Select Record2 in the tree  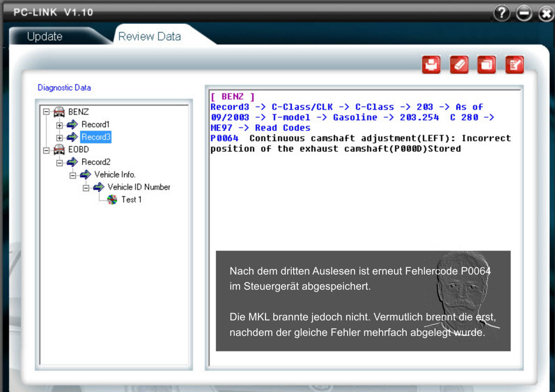click(96, 162)
